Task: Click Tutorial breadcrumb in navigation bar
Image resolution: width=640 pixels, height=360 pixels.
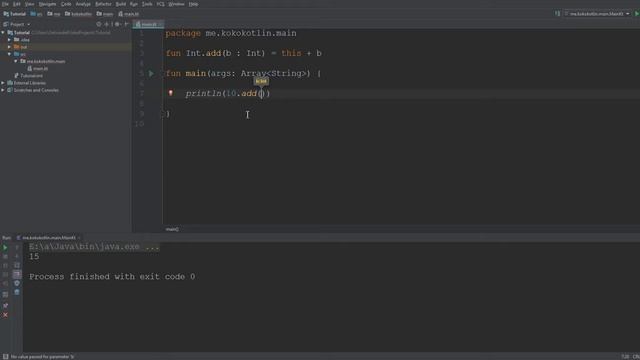Action: pyautogui.click(x=14, y=14)
